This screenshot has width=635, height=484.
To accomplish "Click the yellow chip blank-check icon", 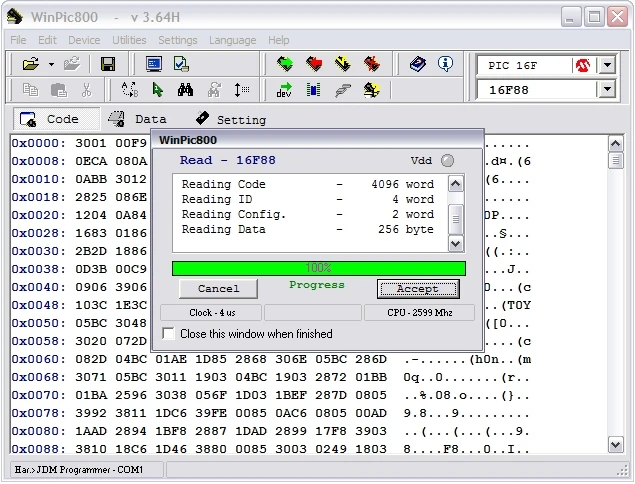I will coord(372,90).
